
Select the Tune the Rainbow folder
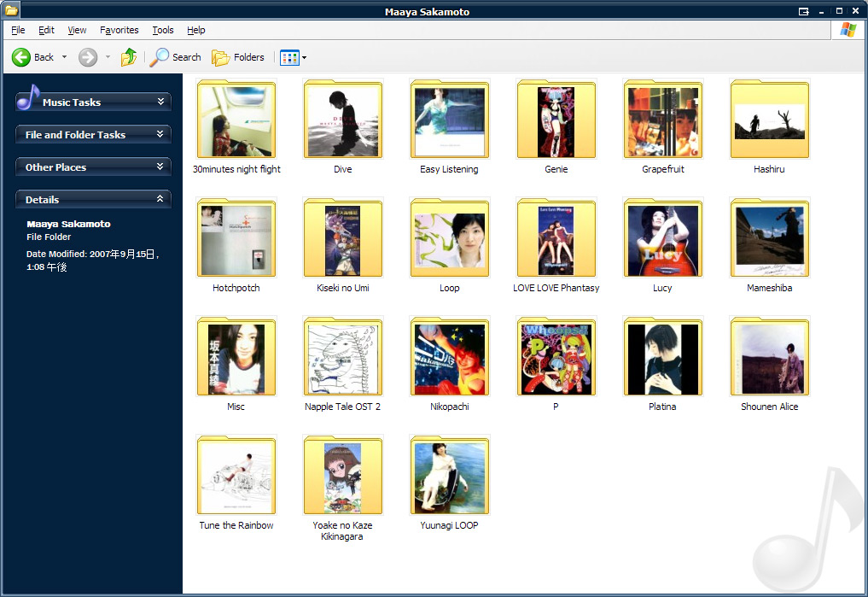(x=236, y=483)
